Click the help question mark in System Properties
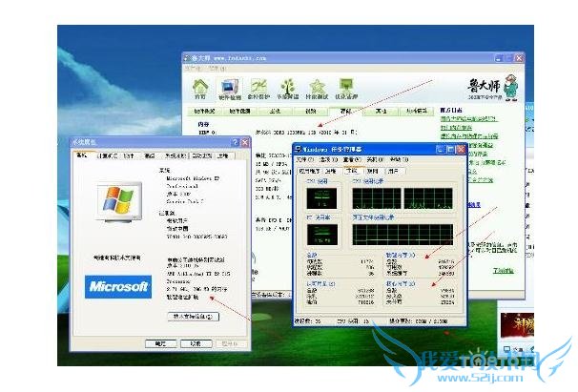 236,142
